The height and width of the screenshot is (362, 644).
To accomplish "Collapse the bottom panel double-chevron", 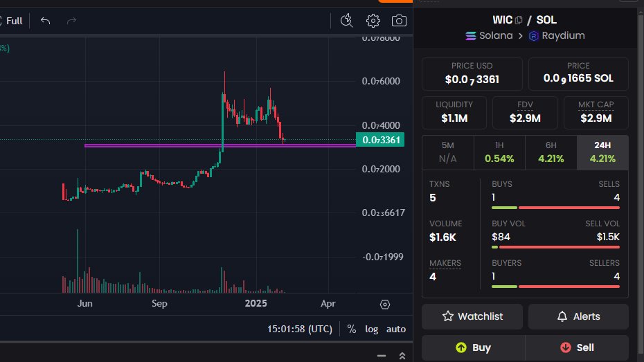I will 402,356.
